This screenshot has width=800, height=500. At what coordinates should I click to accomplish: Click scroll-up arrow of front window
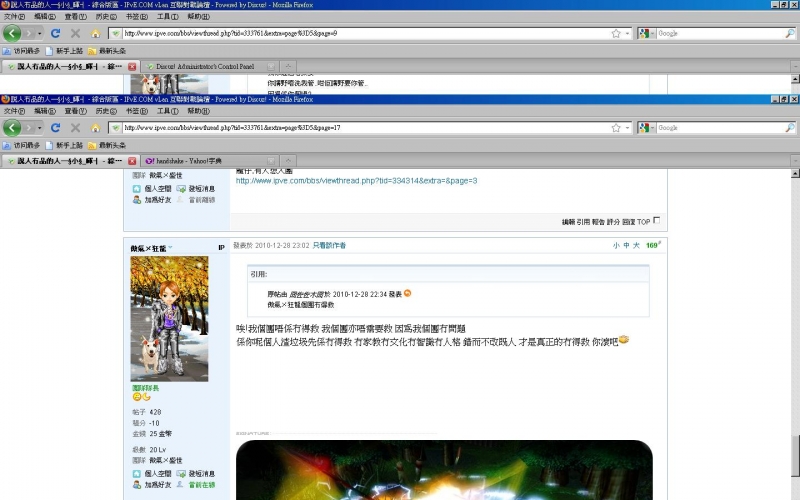click(795, 174)
